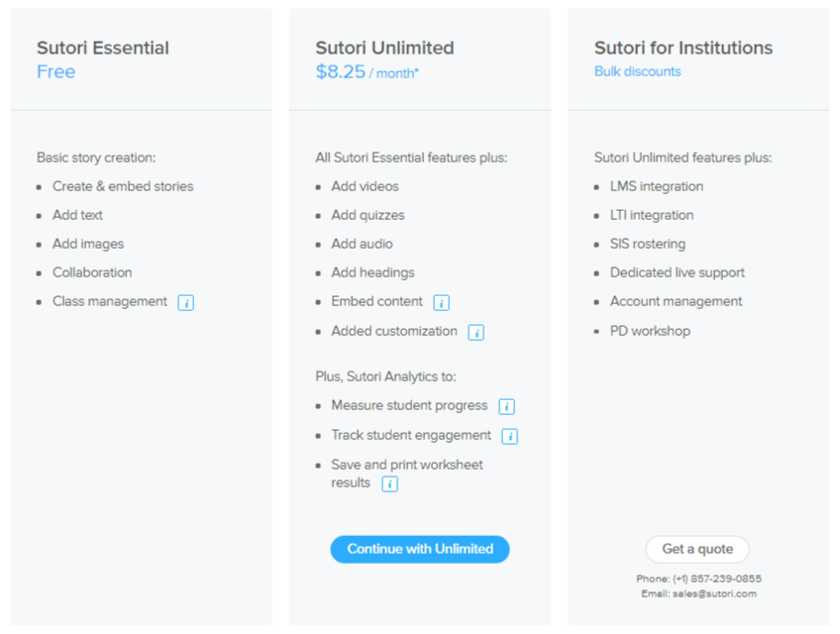This screenshot has width=840, height=634.
Task: Click the $8.25 / month price
Action: [367, 71]
